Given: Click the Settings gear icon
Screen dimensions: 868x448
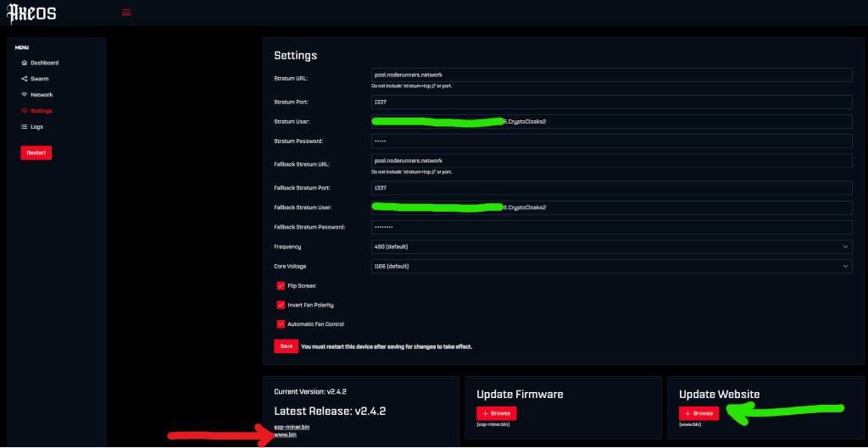Looking at the screenshot, I should pyautogui.click(x=24, y=111).
